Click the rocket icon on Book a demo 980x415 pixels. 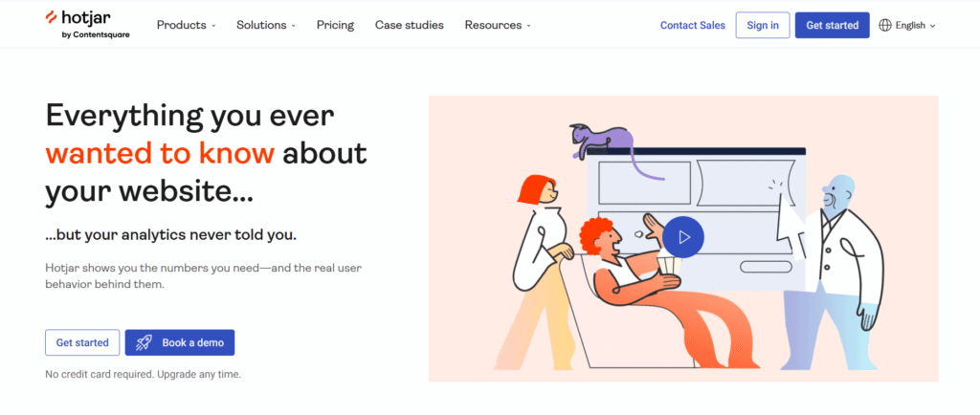tap(144, 342)
